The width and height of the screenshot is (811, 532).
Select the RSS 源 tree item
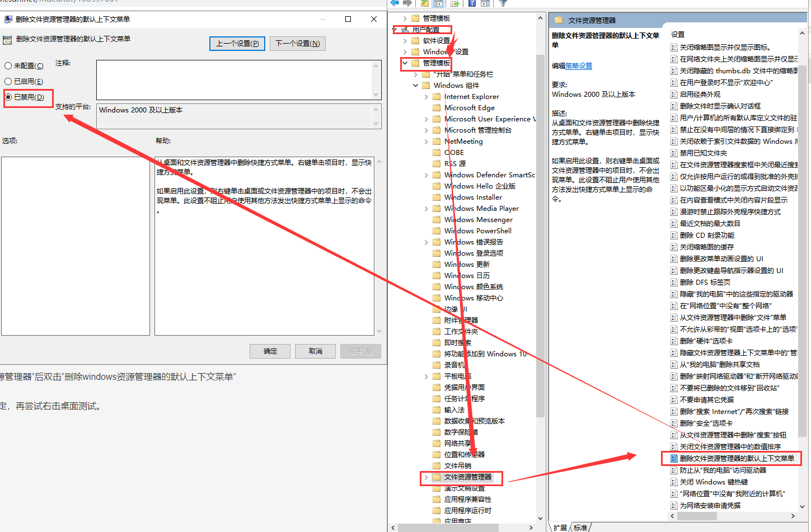pos(455,164)
